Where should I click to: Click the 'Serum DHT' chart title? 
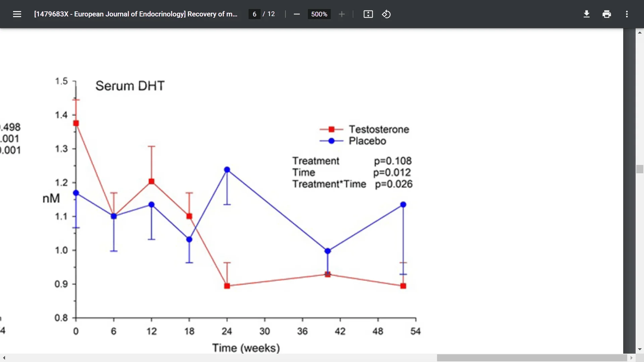pos(130,86)
